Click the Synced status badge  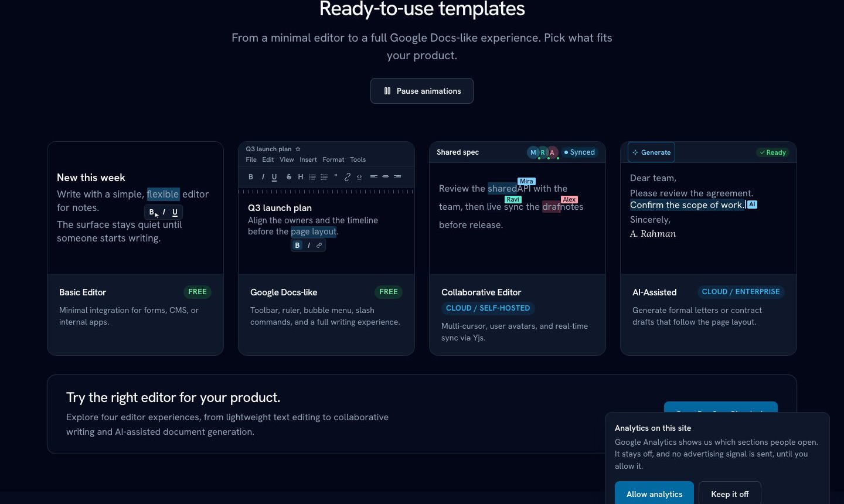pos(579,152)
